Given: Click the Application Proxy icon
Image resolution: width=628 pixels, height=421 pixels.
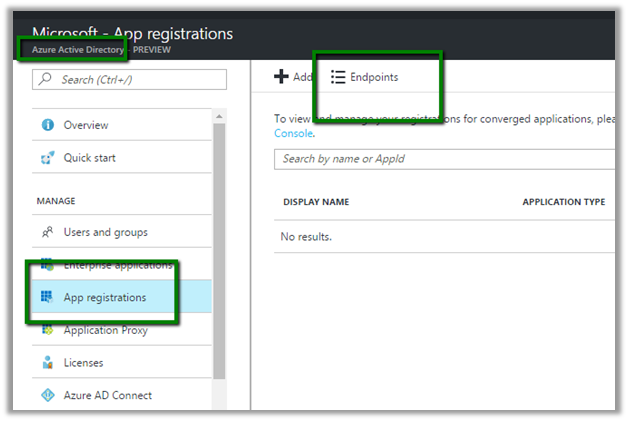Looking at the screenshot, I should coord(46,330).
